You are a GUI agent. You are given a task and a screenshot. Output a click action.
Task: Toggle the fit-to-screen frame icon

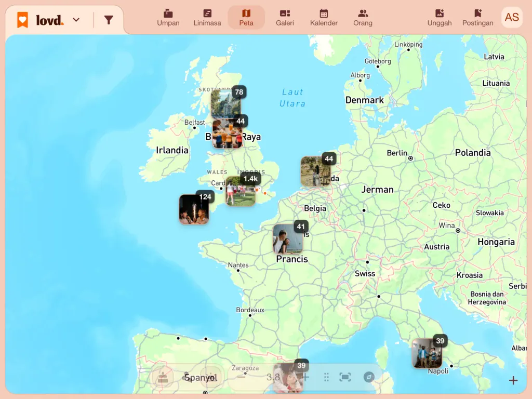pos(345,377)
